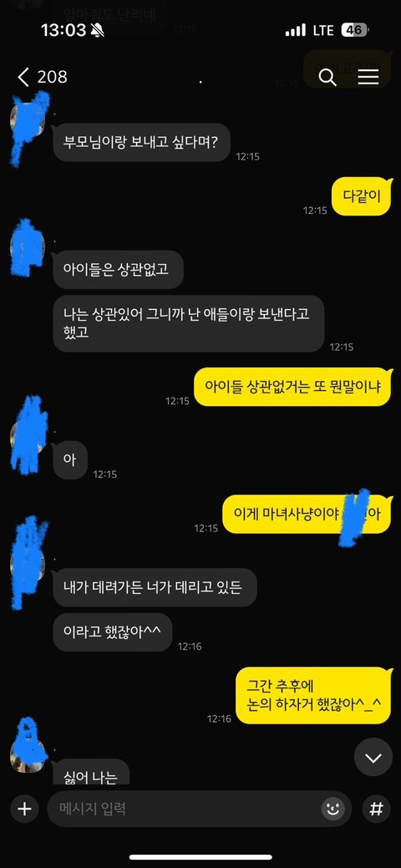Tap the plus attachment icon

(x=24, y=809)
